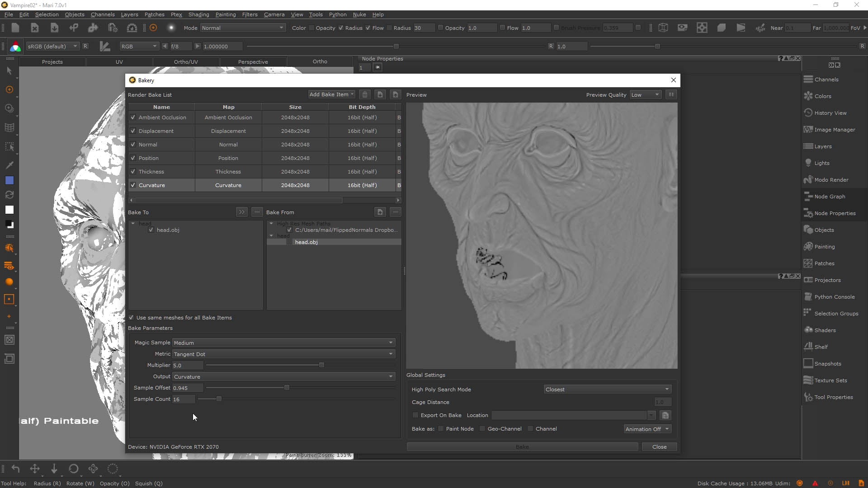Click the Export location folder browse icon
Viewport: 868px width, 488px height.
point(665,415)
